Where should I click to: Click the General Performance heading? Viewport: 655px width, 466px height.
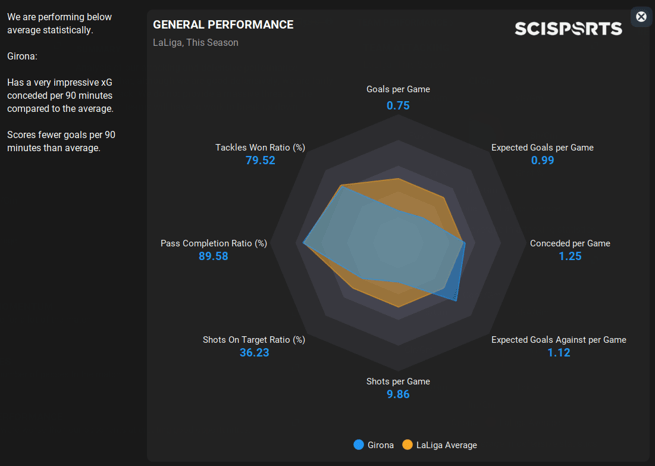pos(223,24)
